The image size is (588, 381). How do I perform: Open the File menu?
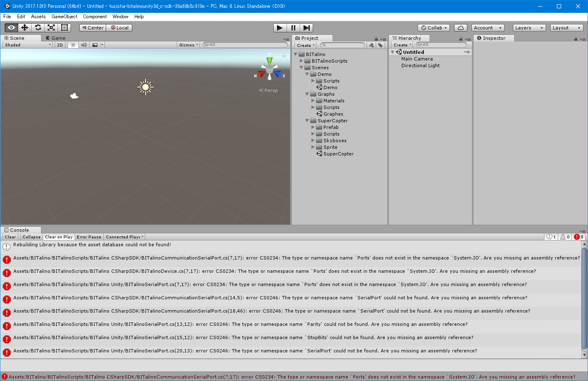(x=7, y=17)
